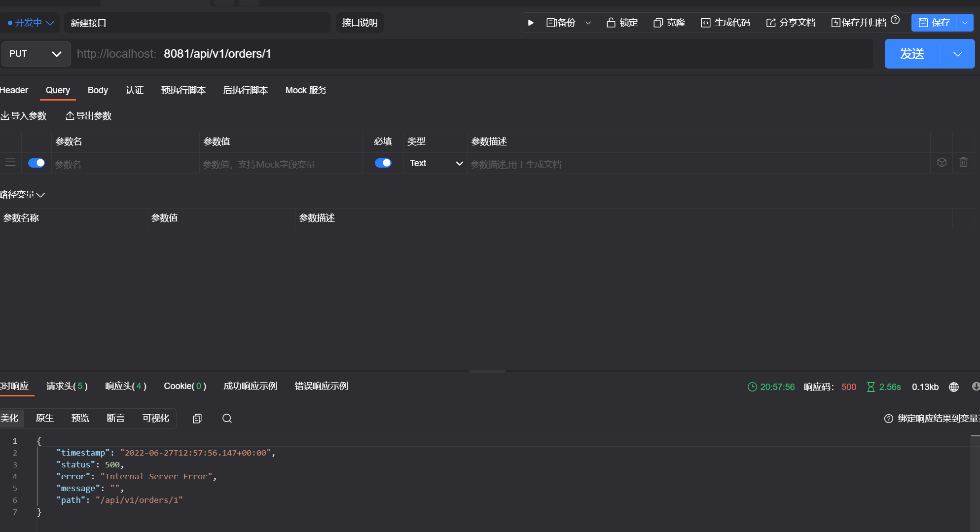Toggle the parameter enable switch

[x=36, y=163]
